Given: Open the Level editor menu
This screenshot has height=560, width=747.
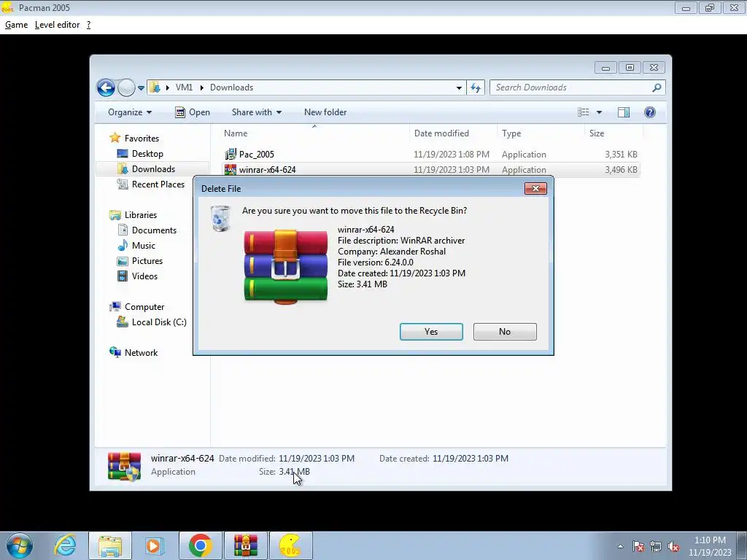Looking at the screenshot, I should 57,25.
